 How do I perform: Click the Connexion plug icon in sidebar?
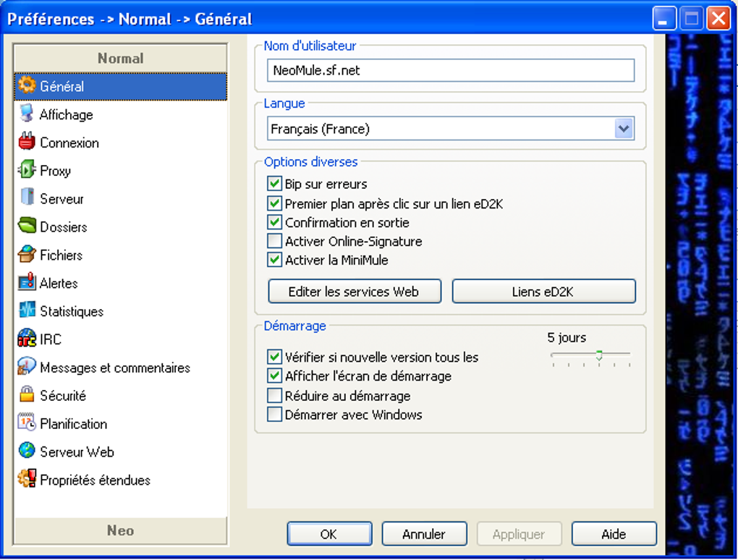coord(27,143)
